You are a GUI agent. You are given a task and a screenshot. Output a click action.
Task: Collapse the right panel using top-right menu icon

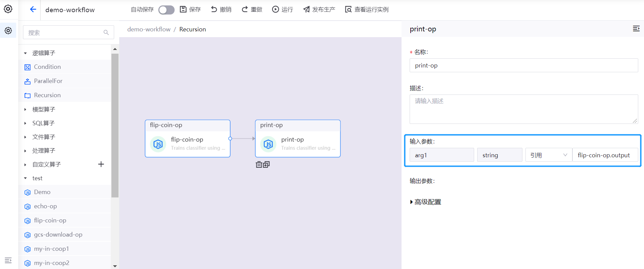(636, 29)
